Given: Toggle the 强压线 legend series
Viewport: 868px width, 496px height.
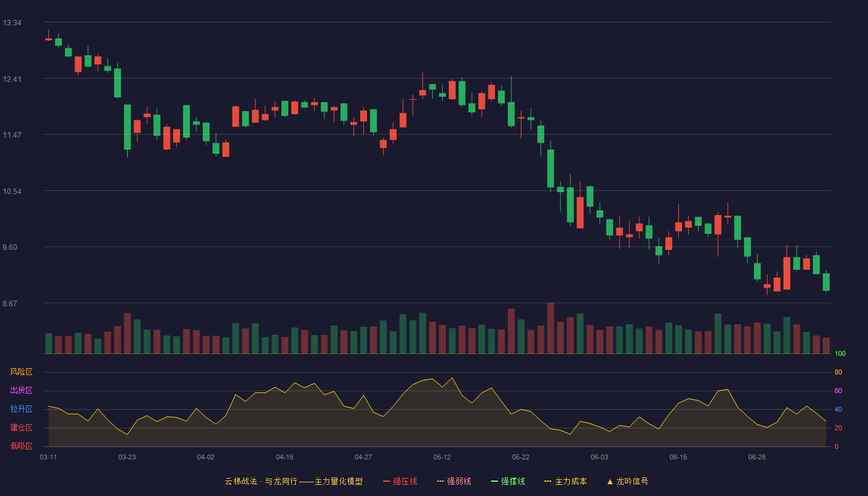Looking at the screenshot, I should pyautogui.click(x=400, y=481).
